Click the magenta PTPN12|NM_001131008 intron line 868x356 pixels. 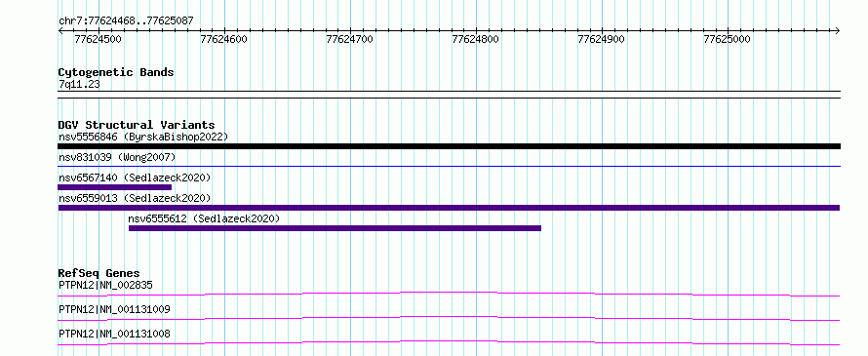tap(449, 342)
